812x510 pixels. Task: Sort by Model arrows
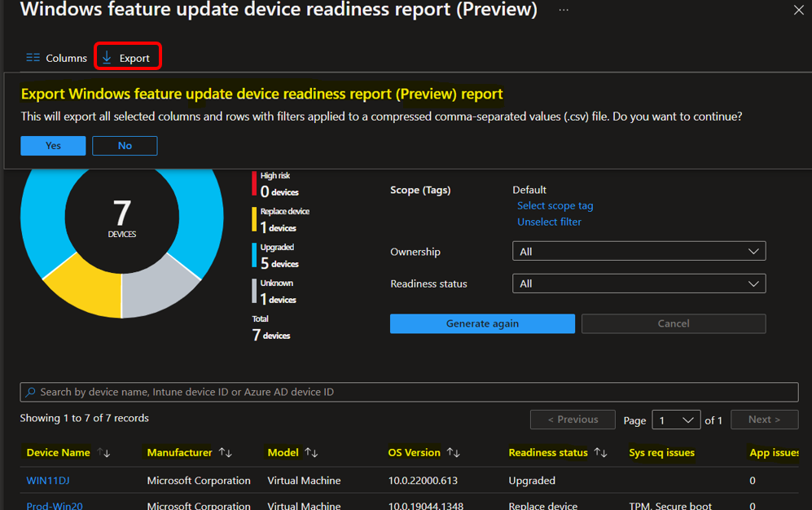tap(311, 452)
